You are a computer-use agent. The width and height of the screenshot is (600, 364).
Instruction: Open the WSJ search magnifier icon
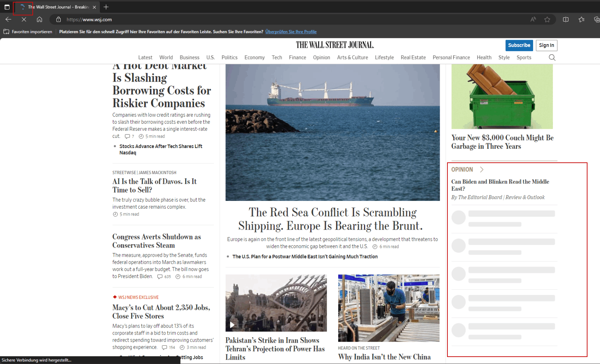(x=552, y=57)
